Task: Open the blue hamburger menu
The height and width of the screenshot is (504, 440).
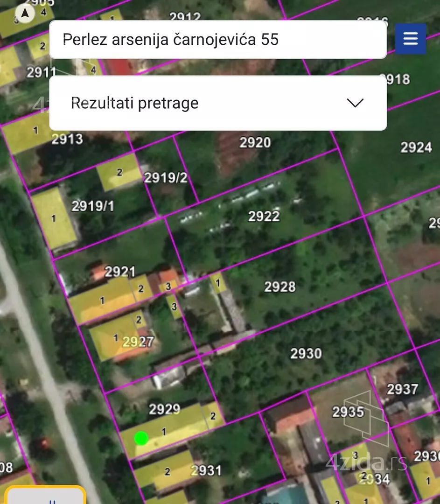Action: [411, 39]
